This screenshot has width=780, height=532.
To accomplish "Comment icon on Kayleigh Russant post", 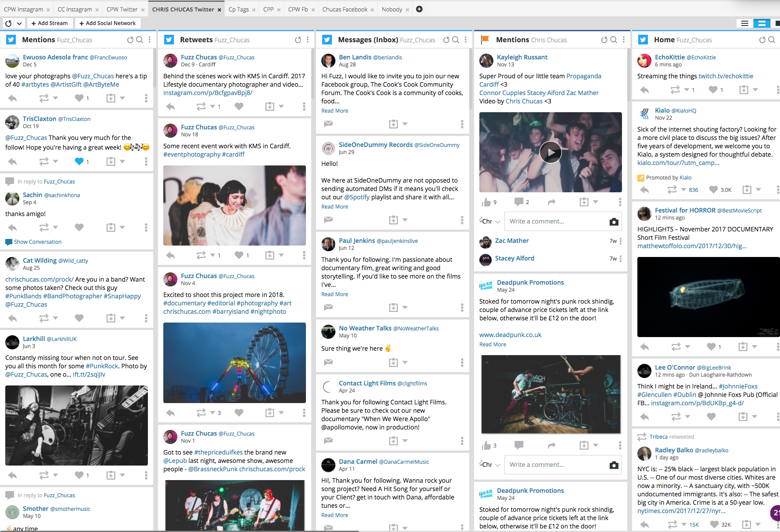I will click(x=519, y=202).
